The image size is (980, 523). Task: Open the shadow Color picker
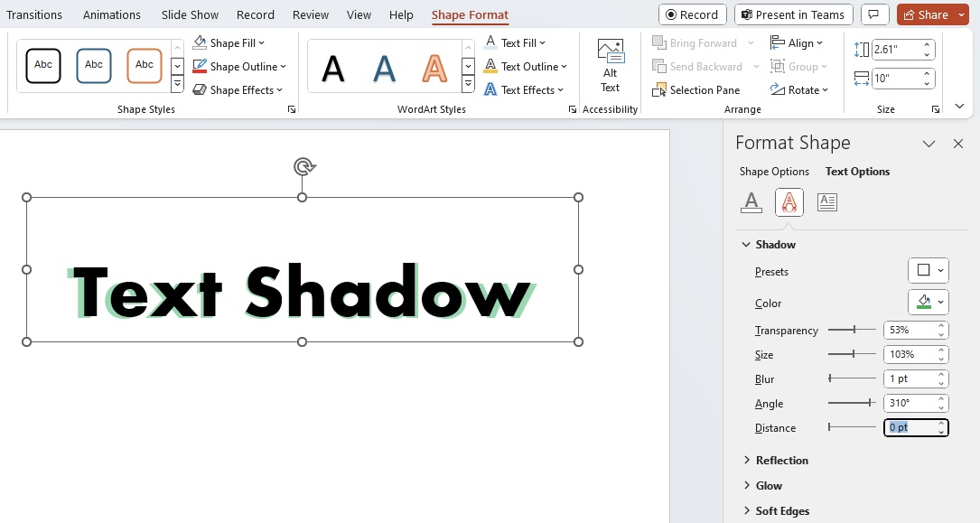[x=929, y=303]
